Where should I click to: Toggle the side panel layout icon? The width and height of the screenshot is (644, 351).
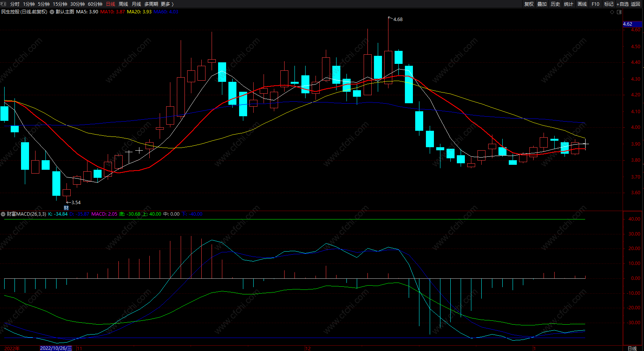(x=619, y=12)
